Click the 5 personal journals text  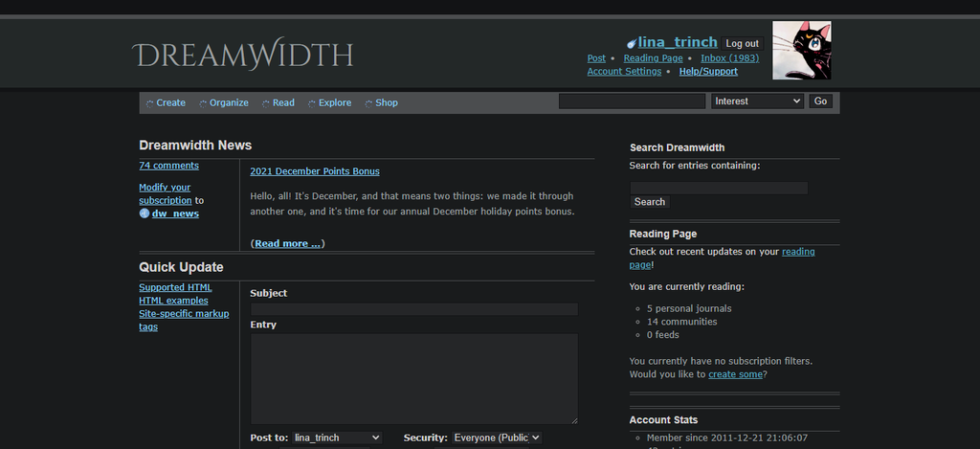pos(689,308)
